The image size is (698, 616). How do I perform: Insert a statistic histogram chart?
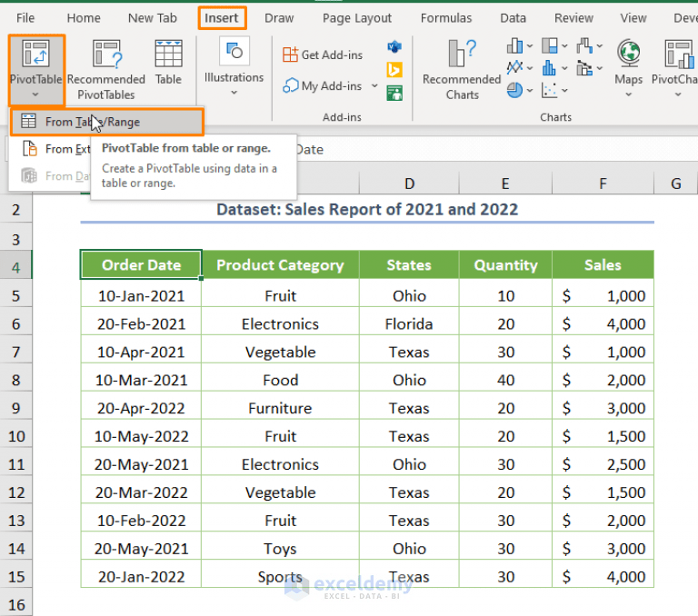(550, 67)
